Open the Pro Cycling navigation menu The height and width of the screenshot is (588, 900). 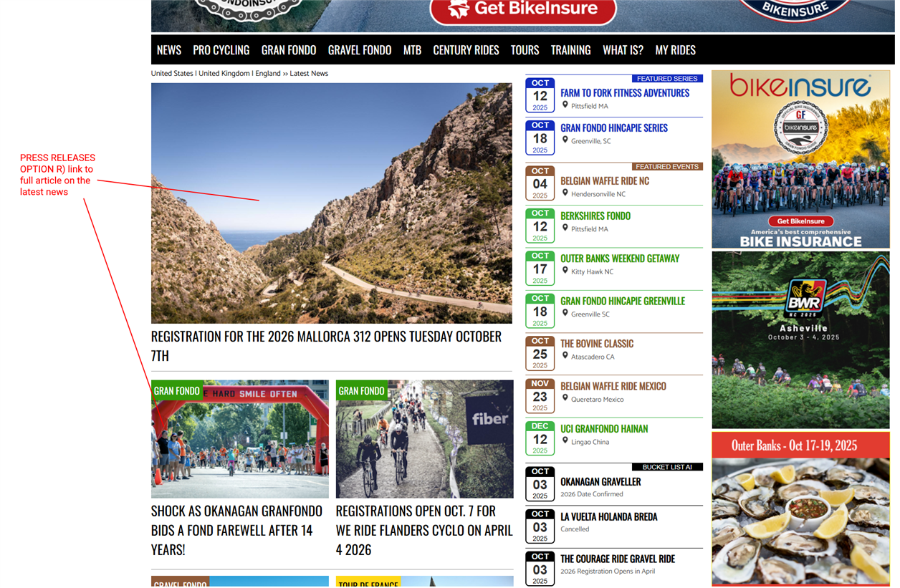221,50
